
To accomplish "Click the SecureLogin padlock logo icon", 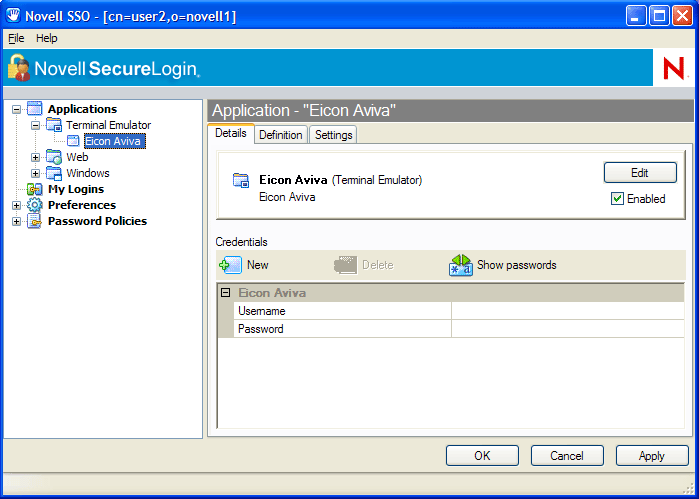I will 19,67.
